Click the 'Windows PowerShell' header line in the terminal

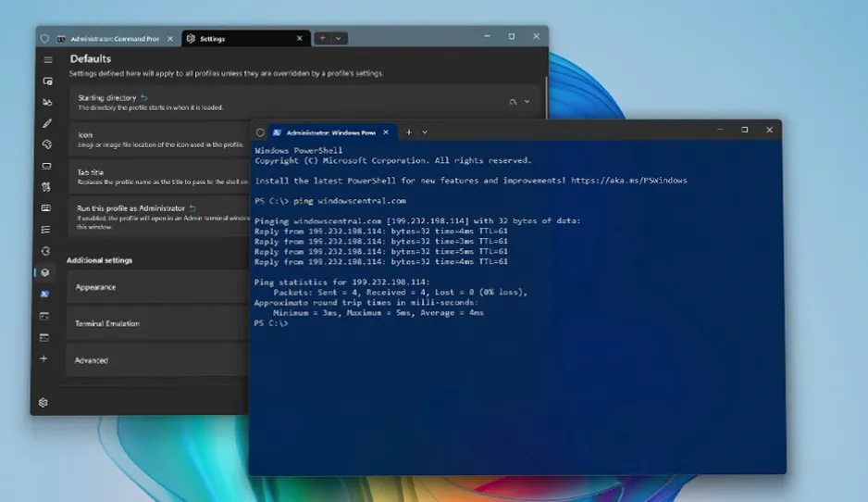coord(298,150)
